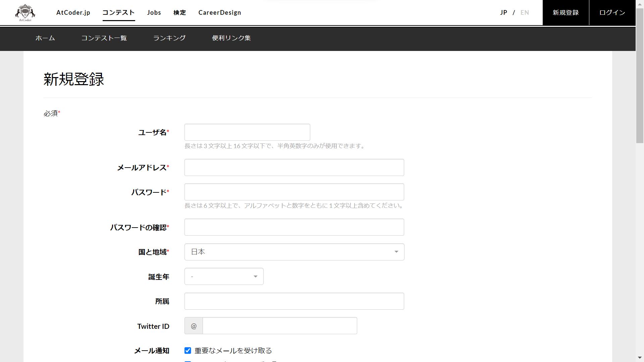The image size is (644, 362).
Task: Click the 検定 menu item
Action: [x=179, y=12]
